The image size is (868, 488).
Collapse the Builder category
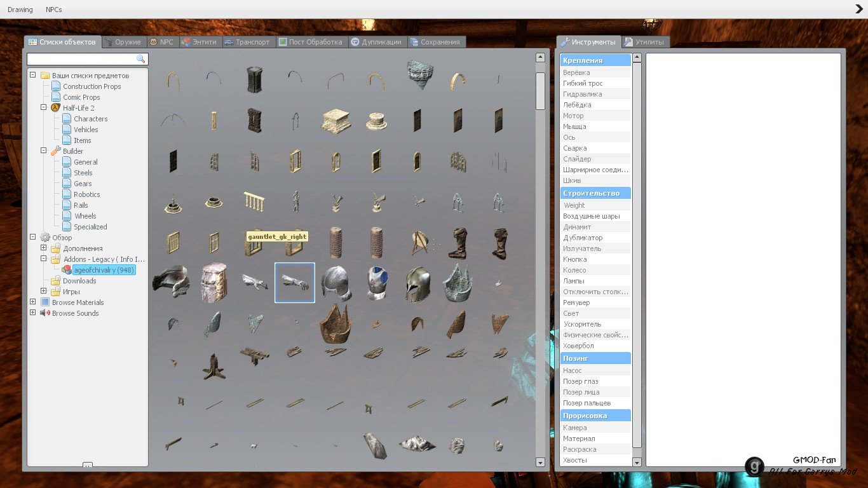(44, 151)
